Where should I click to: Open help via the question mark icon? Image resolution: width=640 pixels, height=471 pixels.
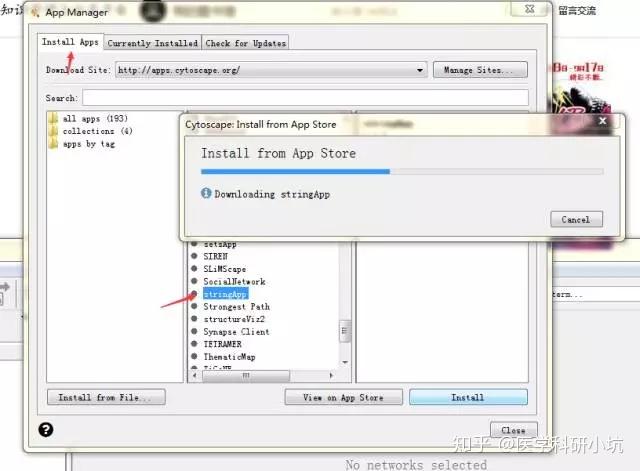[x=46, y=429]
